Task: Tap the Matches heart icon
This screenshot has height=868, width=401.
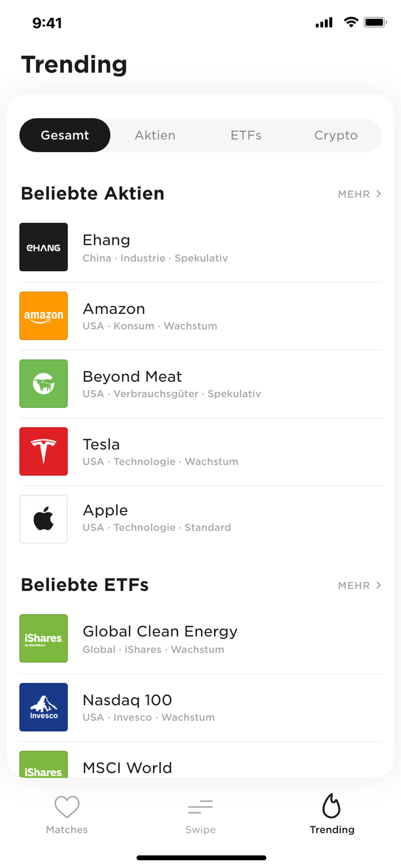Action: point(67,807)
